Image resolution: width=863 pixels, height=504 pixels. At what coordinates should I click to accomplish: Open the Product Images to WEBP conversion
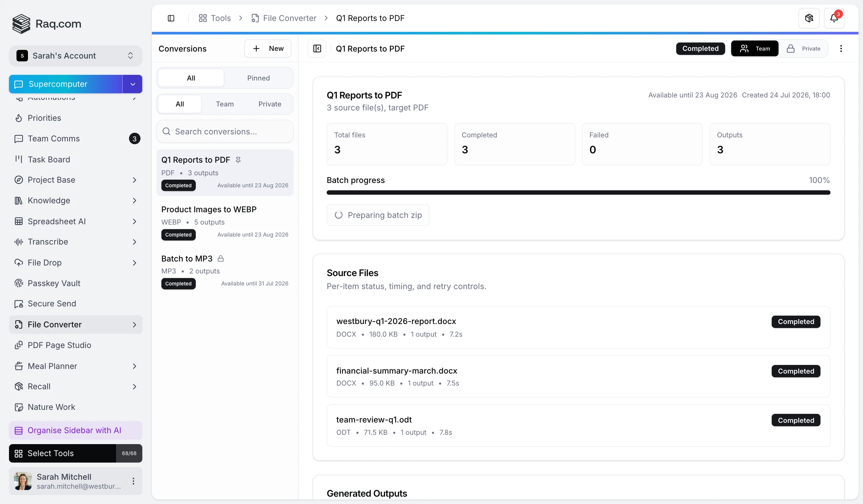click(225, 222)
